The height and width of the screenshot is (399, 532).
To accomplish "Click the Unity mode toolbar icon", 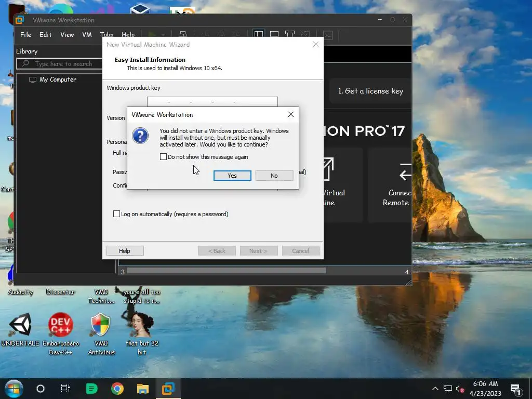I will click(x=305, y=34).
